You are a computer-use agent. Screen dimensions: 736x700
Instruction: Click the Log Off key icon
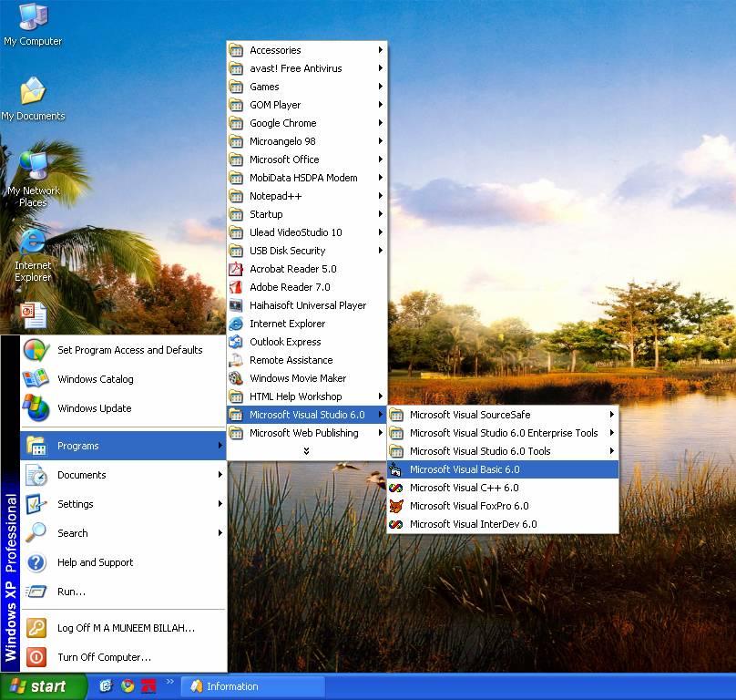tap(36, 628)
